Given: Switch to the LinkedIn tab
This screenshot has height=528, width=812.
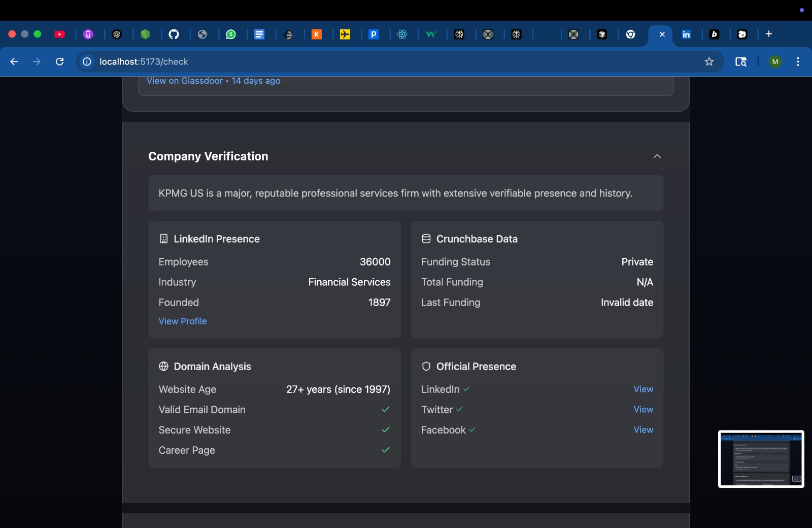Looking at the screenshot, I should coord(686,35).
